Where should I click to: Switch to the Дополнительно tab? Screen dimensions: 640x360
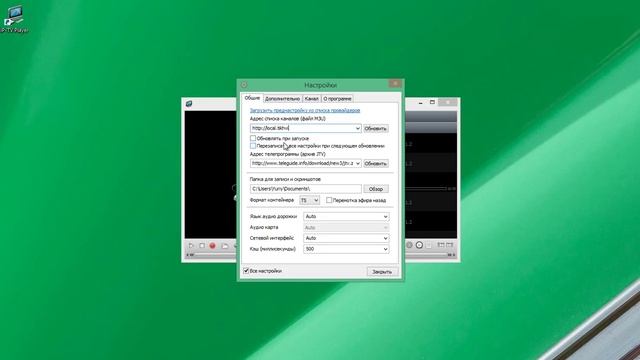[282, 99]
